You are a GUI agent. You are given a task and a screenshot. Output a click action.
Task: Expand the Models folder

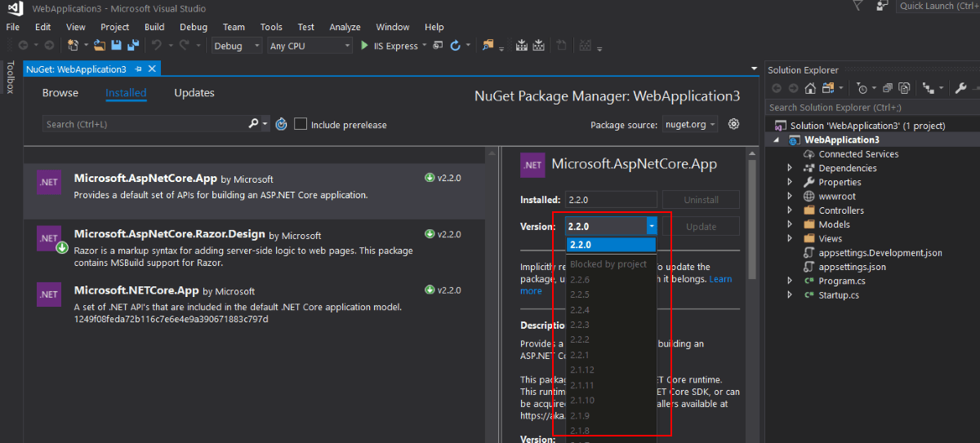790,224
